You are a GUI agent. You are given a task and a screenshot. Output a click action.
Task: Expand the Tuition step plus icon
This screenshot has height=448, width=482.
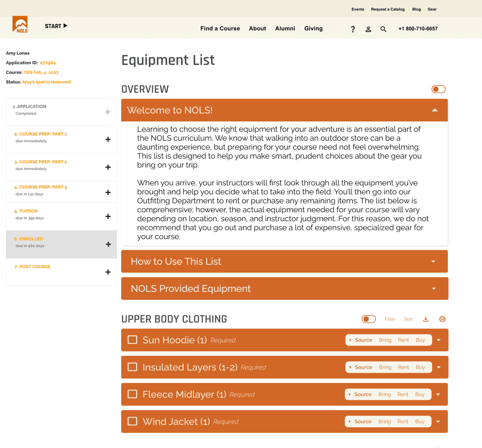(108, 216)
